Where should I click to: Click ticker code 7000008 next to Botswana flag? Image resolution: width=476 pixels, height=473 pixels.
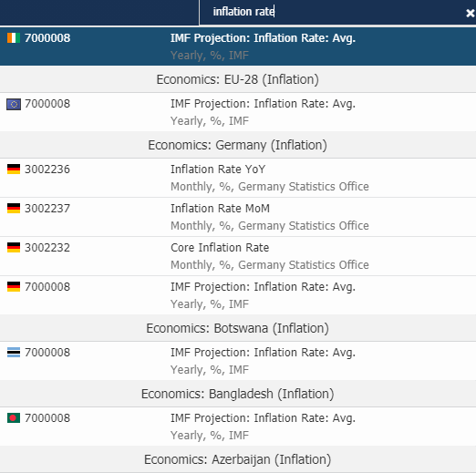point(47,353)
